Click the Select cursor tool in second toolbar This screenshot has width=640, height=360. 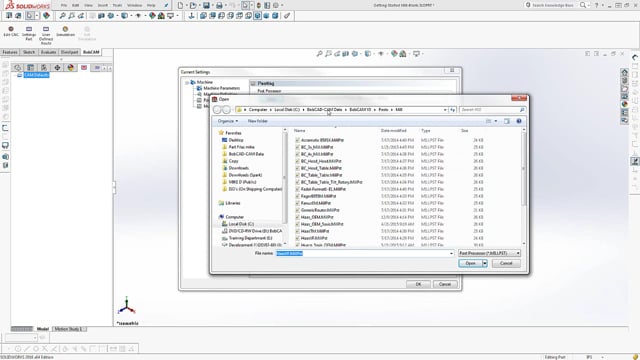[30, 16]
